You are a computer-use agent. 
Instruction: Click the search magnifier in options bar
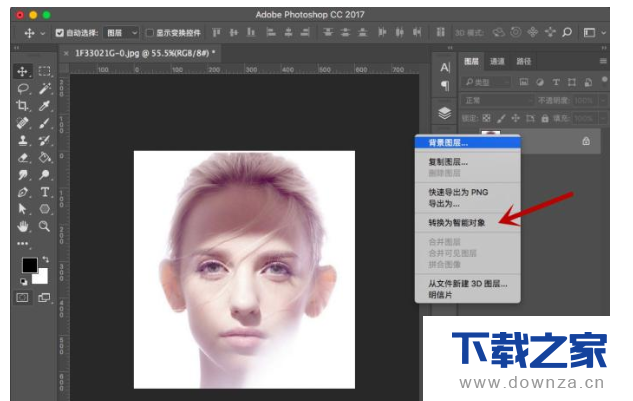click(567, 32)
